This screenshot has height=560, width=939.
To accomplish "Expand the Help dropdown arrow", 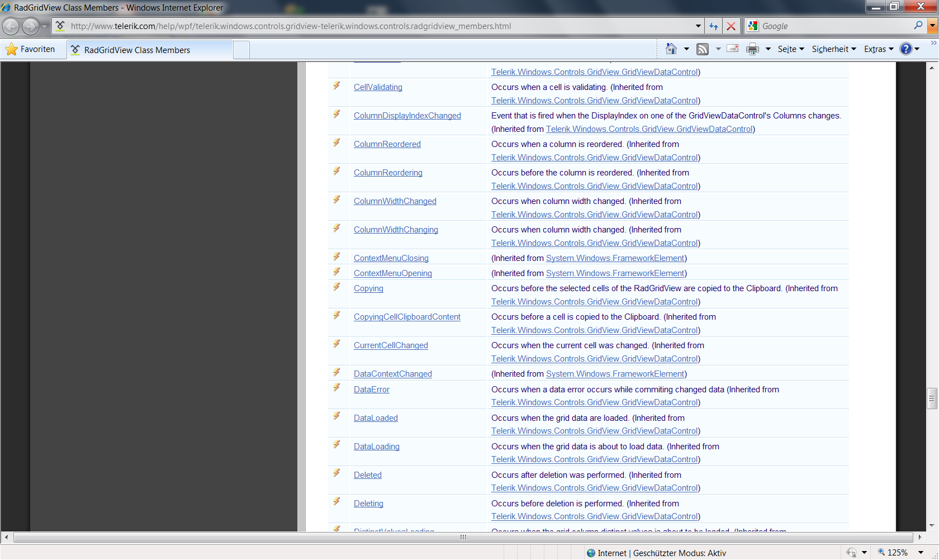I will pos(917,49).
